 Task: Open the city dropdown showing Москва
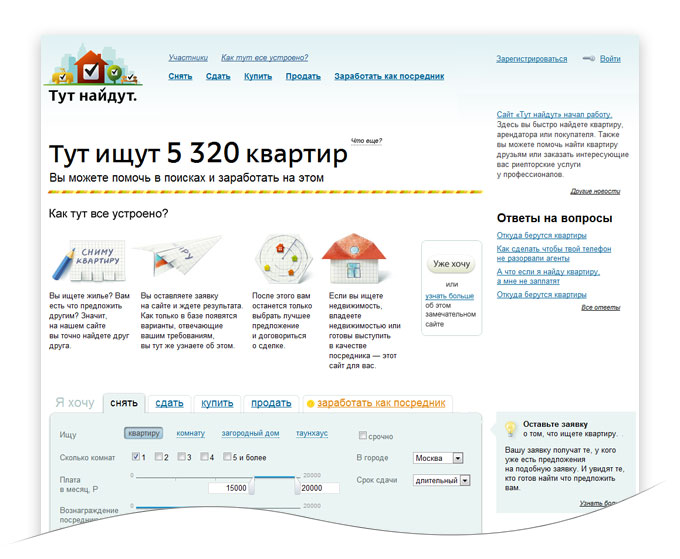(x=438, y=458)
